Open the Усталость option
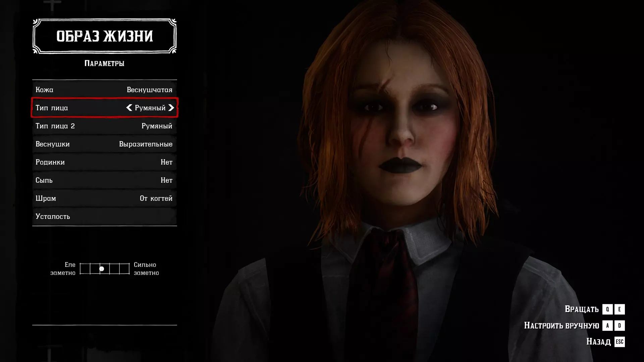Image resolution: width=644 pixels, height=362 pixels. coord(104,216)
